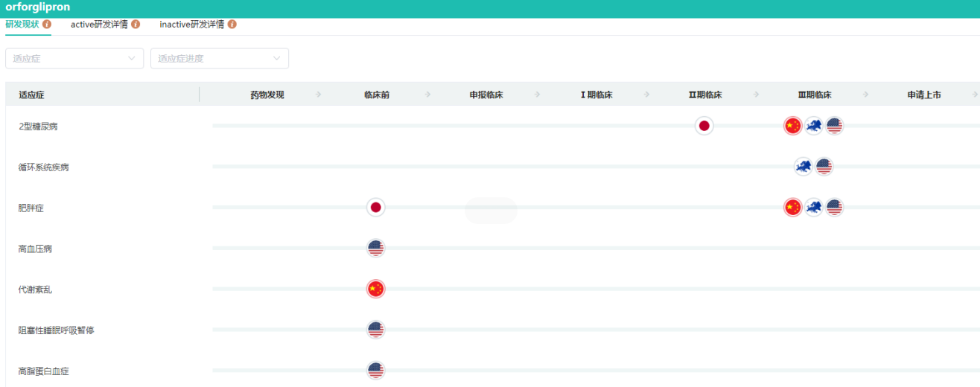Select 代谢紊乱 indication row label

35,290
